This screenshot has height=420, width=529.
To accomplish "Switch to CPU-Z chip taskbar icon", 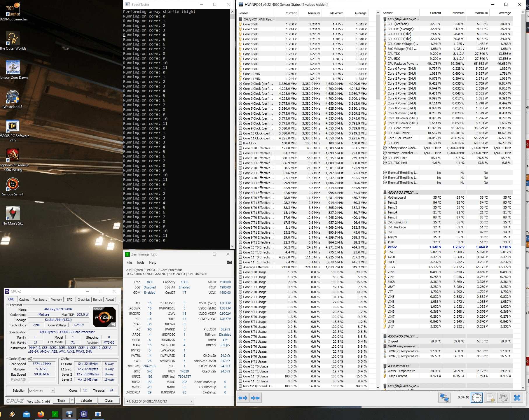I will point(84,414).
